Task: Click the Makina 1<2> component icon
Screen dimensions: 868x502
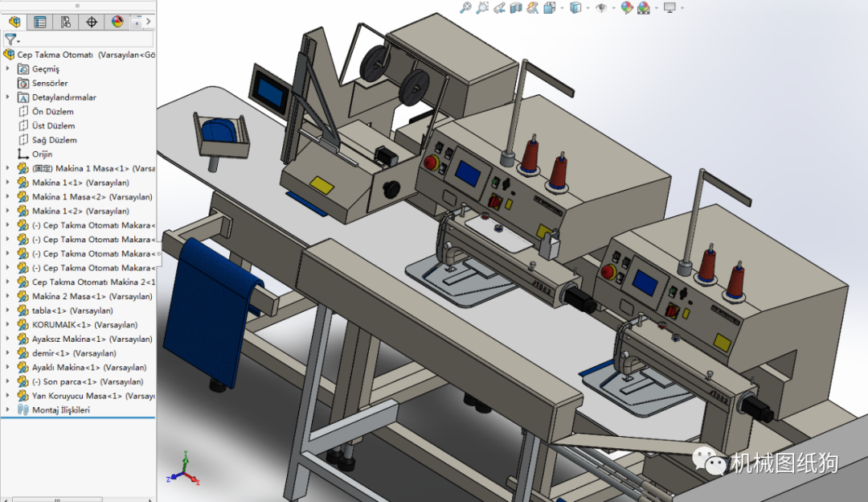Action: 23,211
